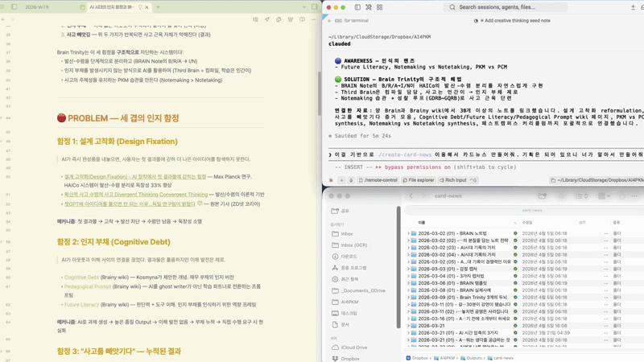Viewport: 644px width, 362px height.
Task: Click the plus button in terminal bottom bar
Action: (x=341, y=180)
